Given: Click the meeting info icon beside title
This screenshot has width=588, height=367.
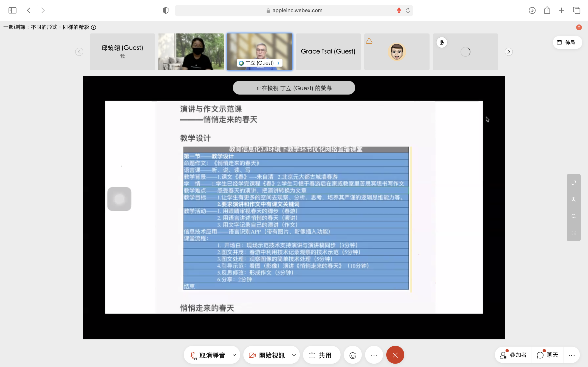Looking at the screenshot, I should pos(93,27).
